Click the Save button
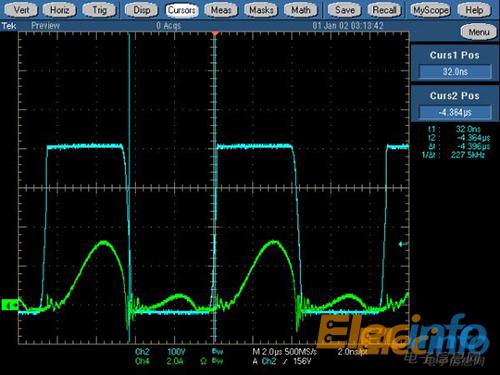500x375 pixels. point(345,10)
